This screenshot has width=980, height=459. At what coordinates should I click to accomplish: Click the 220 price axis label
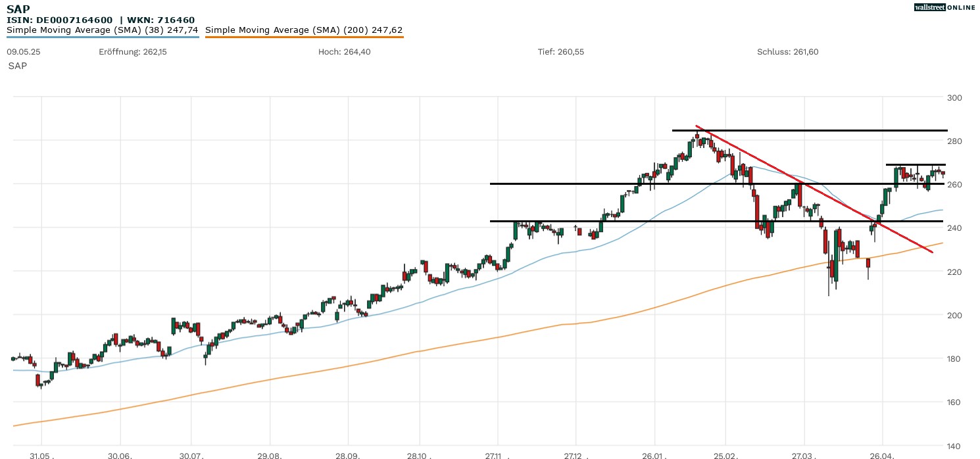point(954,272)
